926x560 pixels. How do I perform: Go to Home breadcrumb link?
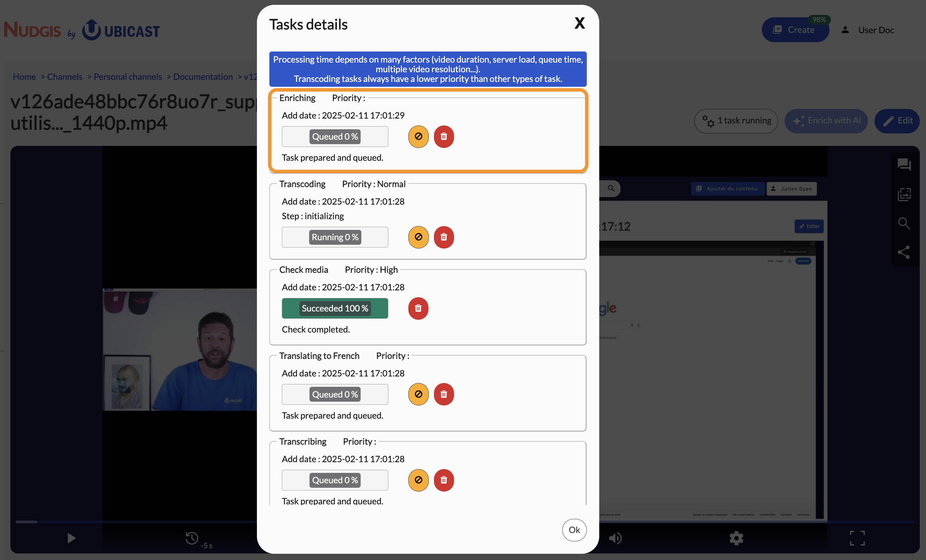pos(25,77)
